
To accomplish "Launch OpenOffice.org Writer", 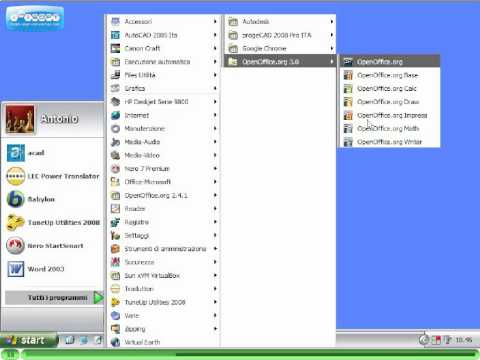I will tap(390, 142).
